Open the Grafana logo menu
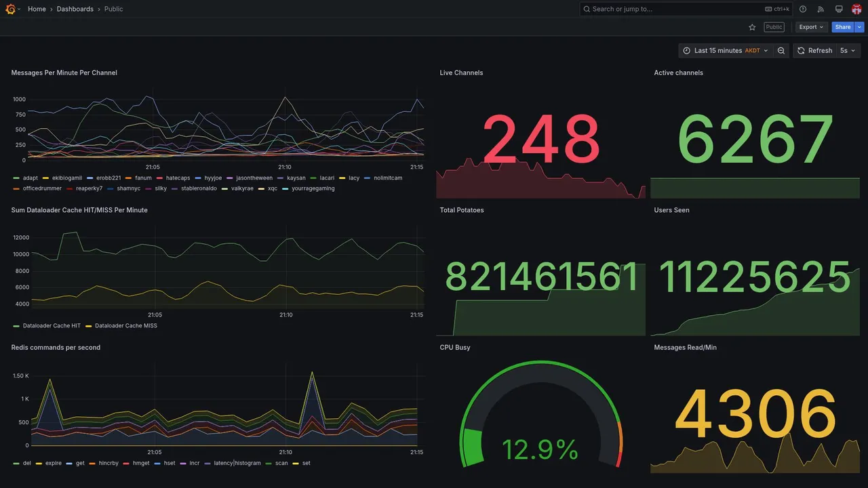Viewport: 868px width, 488px height. click(x=10, y=9)
